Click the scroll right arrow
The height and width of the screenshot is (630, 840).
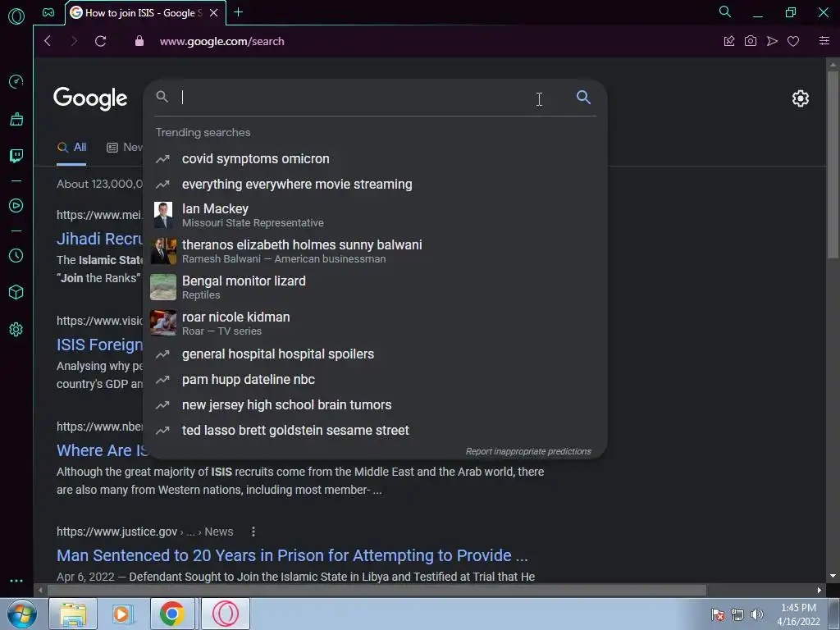[x=819, y=591]
